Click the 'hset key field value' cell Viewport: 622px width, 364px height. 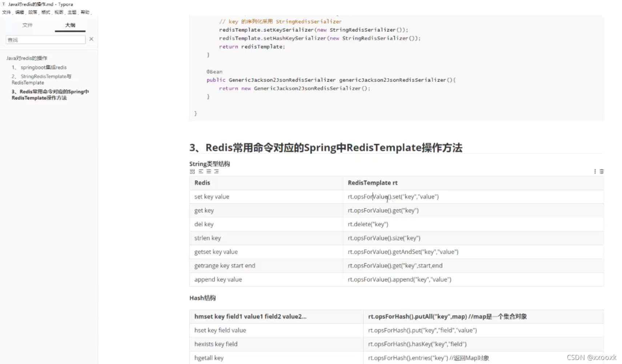point(276,330)
